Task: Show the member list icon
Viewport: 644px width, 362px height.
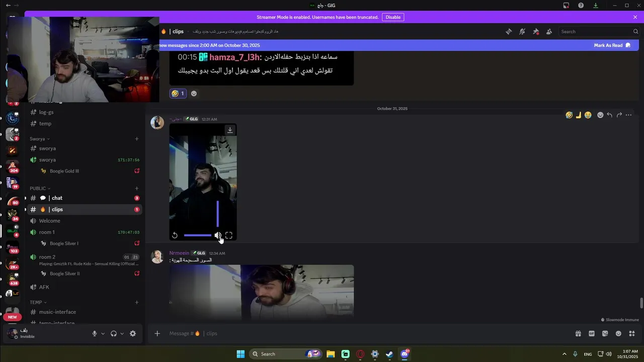Action: point(549,32)
